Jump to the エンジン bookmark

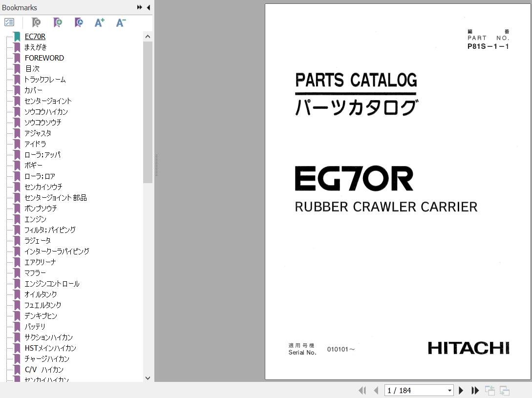[35, 219]
